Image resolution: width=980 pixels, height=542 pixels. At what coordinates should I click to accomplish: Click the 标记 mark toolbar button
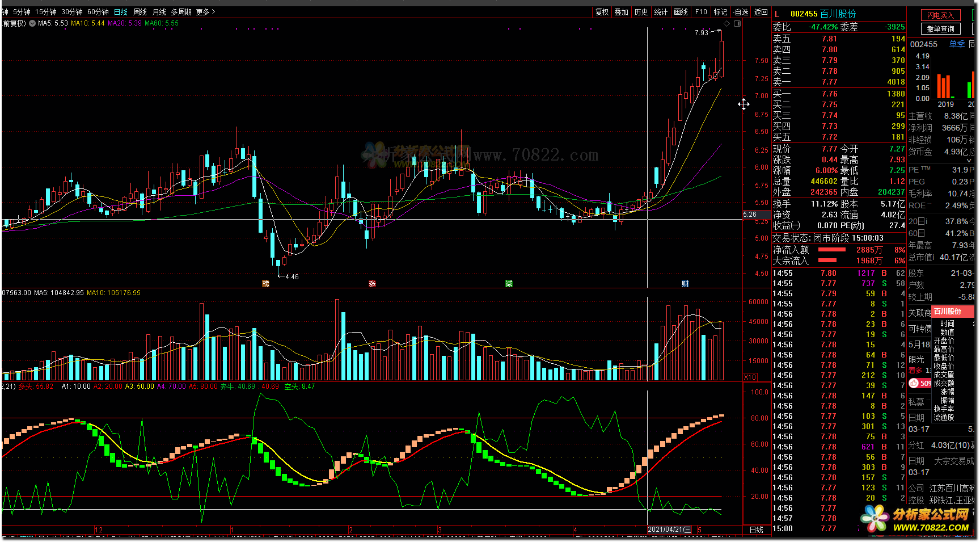click(x=720, y=12)
